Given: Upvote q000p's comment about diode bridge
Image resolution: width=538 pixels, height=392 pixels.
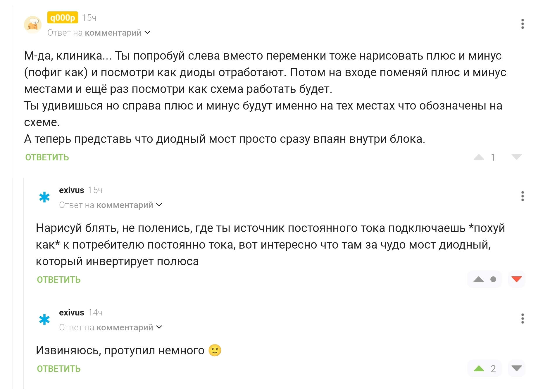Looking at the screenshot, I should point(479,157).
